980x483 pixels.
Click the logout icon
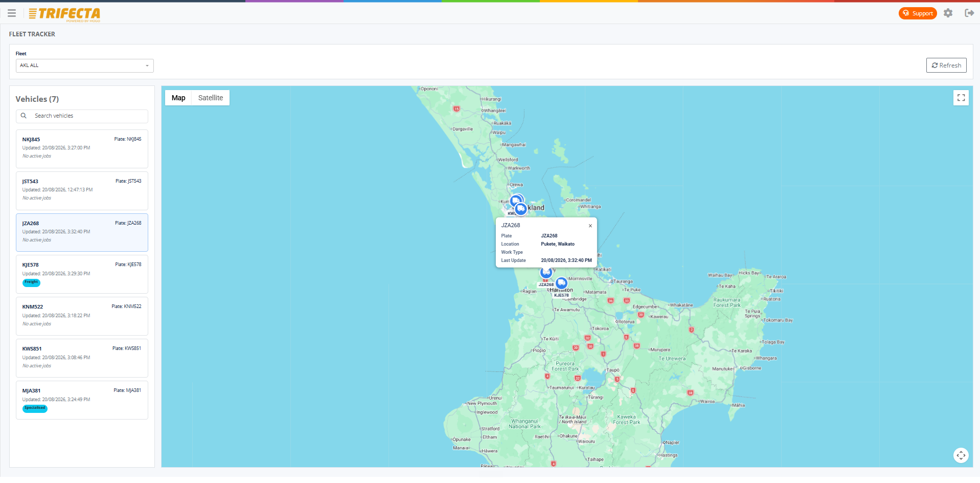click(969, 13)
